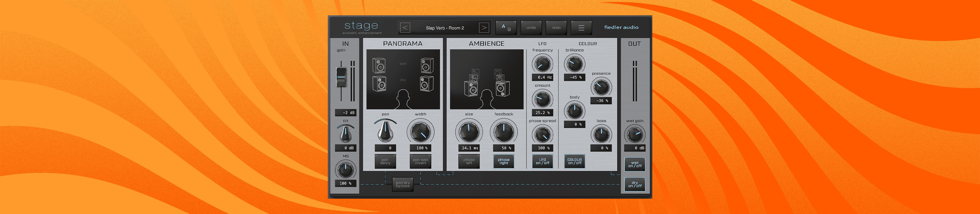Click the amount value 25.2 %
This screenshot has width=980, height=214.
tap(543, 113)
